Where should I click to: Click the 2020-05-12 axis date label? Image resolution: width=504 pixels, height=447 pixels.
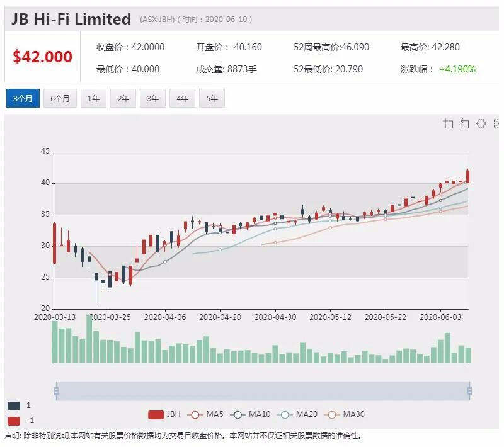(x=330, y=317)
